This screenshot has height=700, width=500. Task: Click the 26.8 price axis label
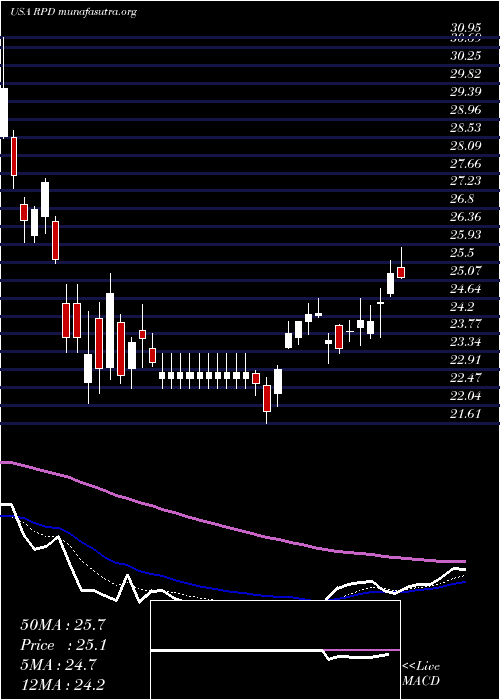[462, 199]
